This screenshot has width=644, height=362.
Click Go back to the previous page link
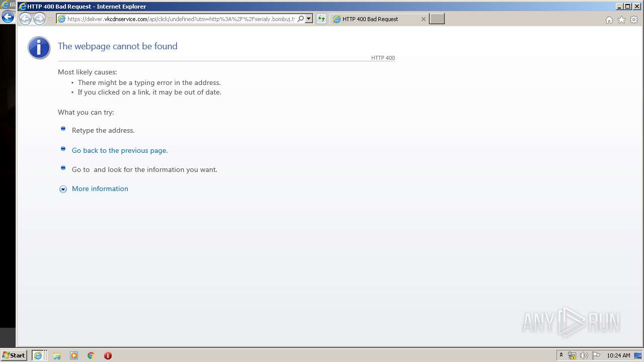120,150
